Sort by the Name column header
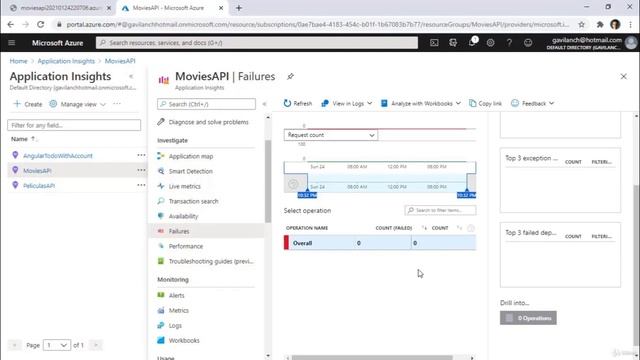640x360 pixels. [23, 139]
